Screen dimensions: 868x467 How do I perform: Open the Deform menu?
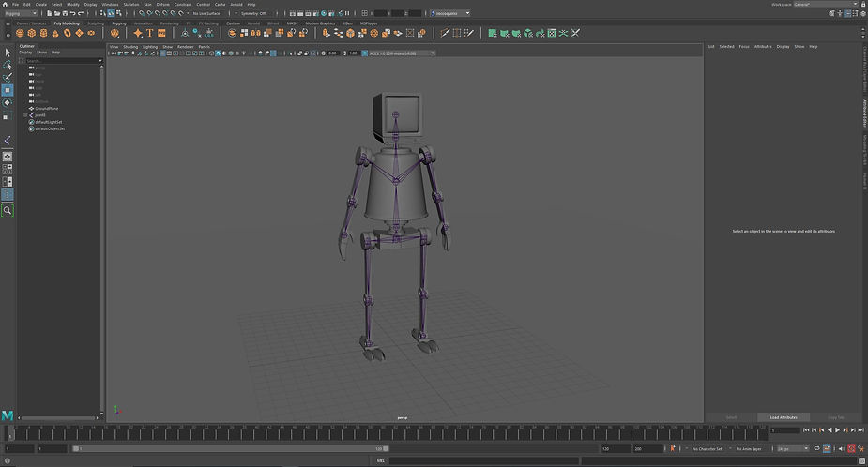click(x=162, y=4)
